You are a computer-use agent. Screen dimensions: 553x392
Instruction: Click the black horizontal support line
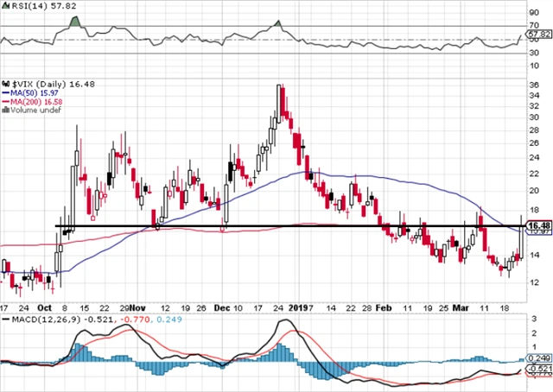pyautogui.click(x=259, y=226)
